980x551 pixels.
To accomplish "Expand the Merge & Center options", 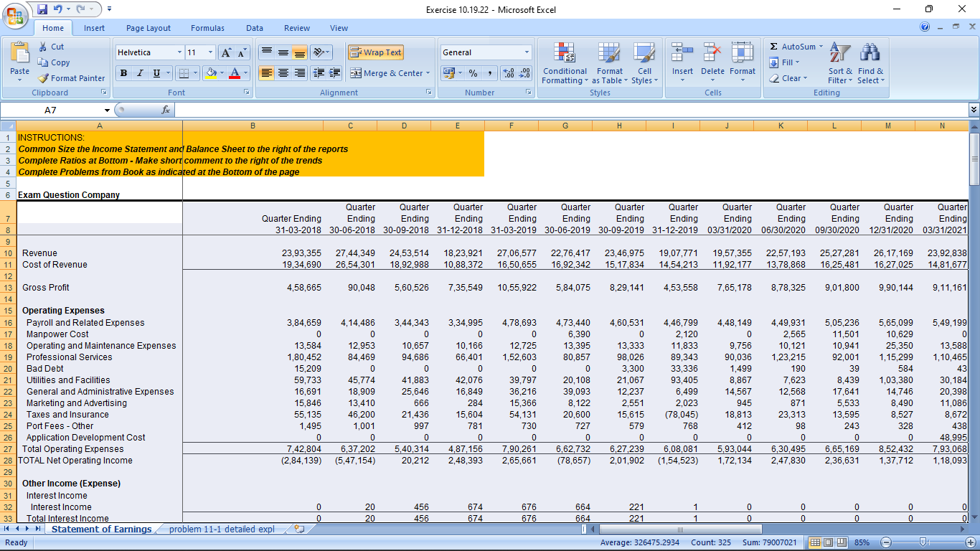I will (430, 74).
